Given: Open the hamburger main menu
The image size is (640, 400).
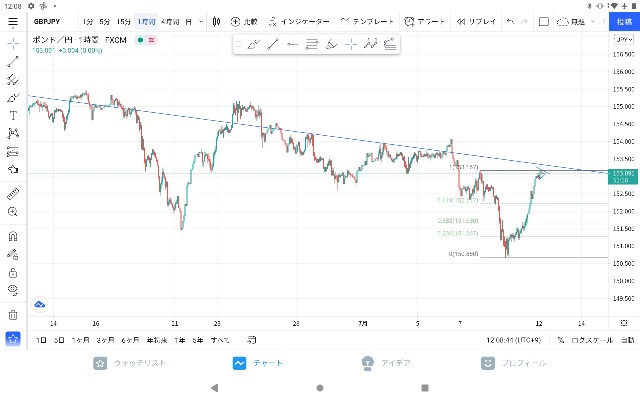Looking at the screenshot, I should (13, 22).
